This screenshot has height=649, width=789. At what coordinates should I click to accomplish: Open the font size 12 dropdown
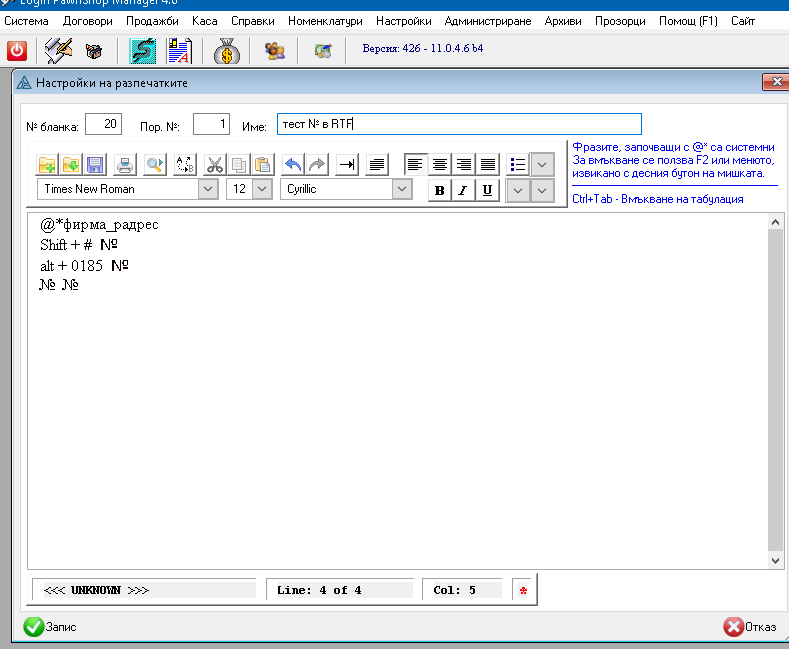pyautogui.click(x=262, y=189)
